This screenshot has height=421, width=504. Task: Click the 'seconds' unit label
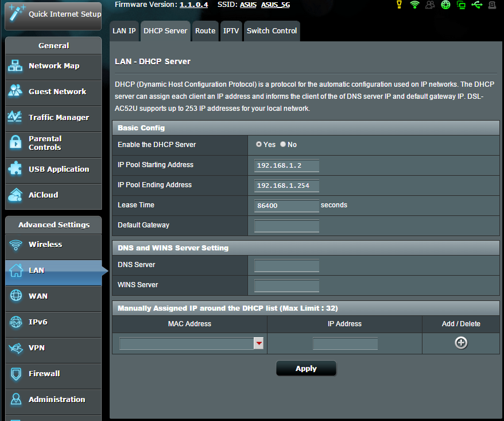[x=334, y=205]
